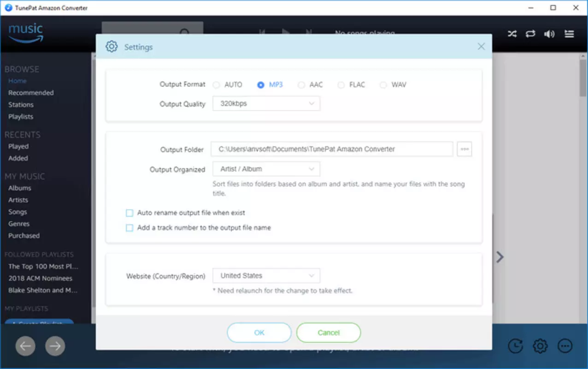Click the shuffle icon in top bar
Screen dimensions: 588x369
[512, 34]
